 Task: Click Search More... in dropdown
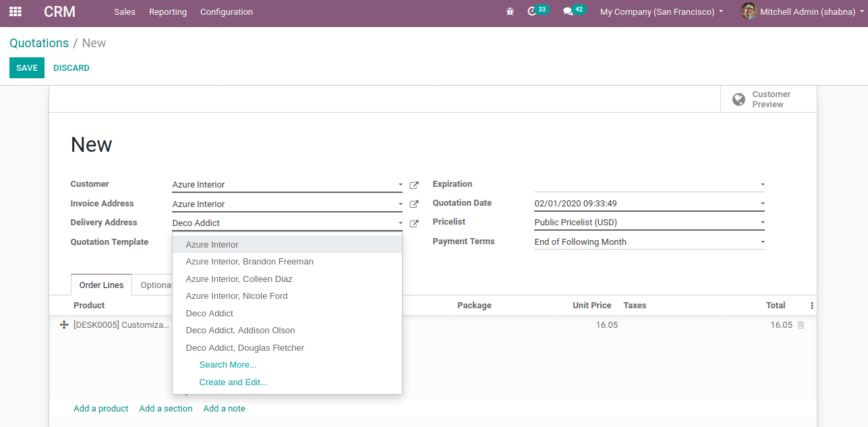tap(228, 365)
